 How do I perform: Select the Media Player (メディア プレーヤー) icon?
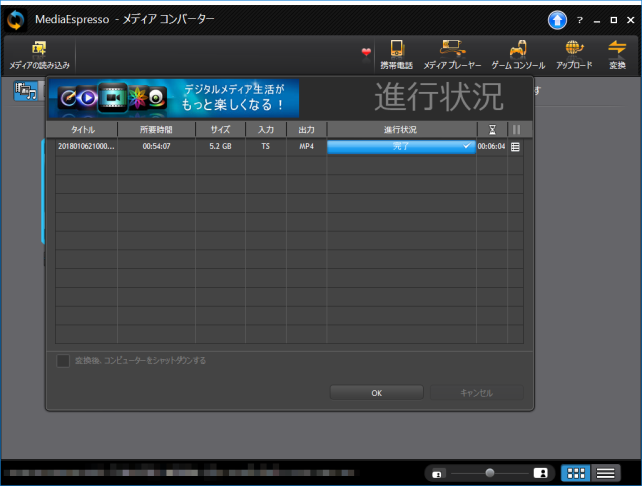click(x=452, y=55)
